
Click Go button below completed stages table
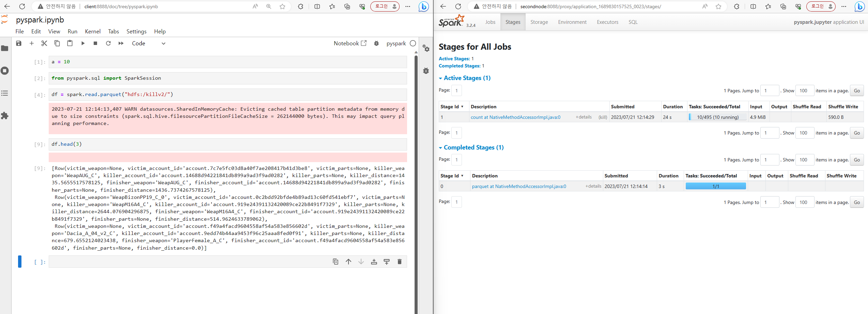(x=857, y=202)
